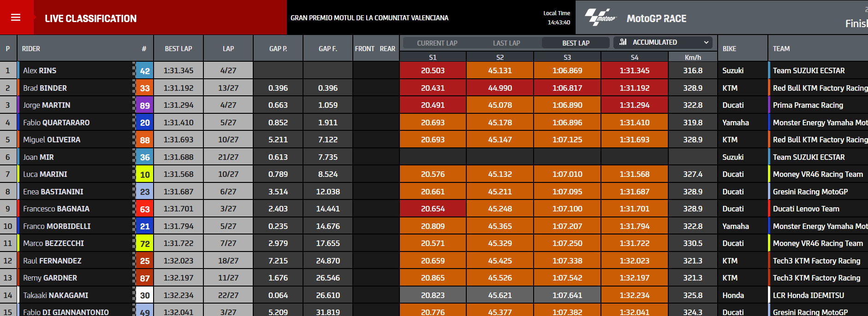Select rider Marco BEZZECCHI
Image resolution: width=868 pixels, height=316 pixels.
pos(54,243)
